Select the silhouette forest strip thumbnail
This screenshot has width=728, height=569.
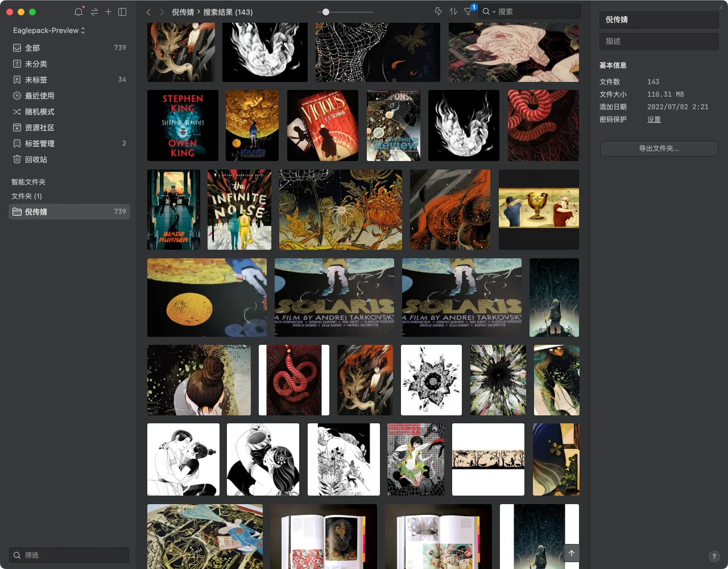(x=488, y=459)
